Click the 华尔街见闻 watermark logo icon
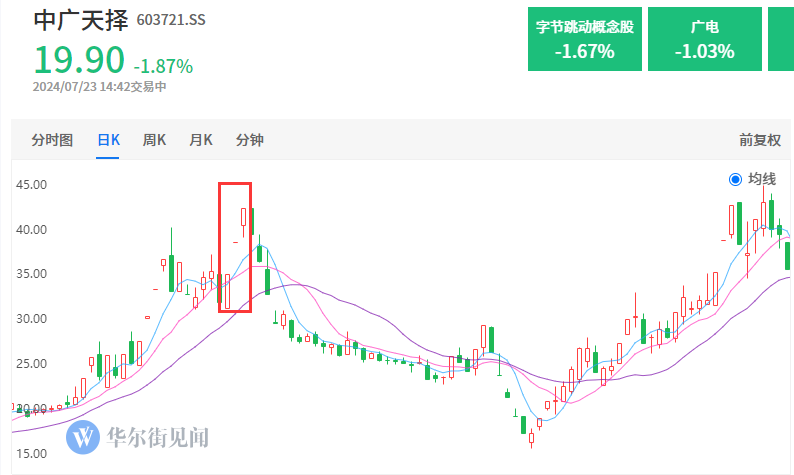This screenshot has height=475, width=794. pyautogui.click(x=83, y=437)
